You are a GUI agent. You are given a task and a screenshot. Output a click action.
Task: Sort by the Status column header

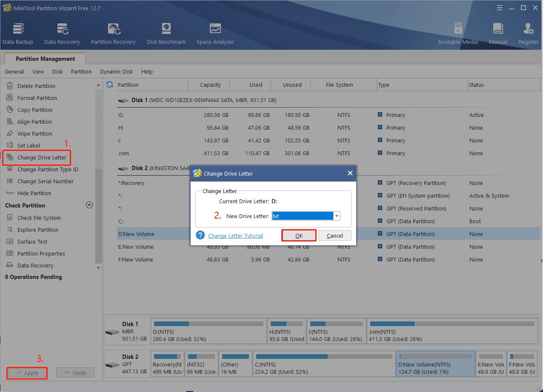[504, 85]
